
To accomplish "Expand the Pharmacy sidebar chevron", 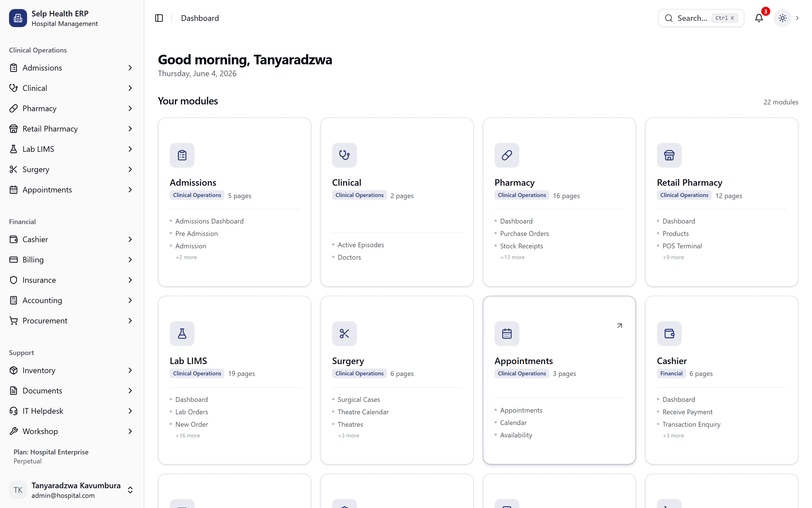I will point(130,109).
